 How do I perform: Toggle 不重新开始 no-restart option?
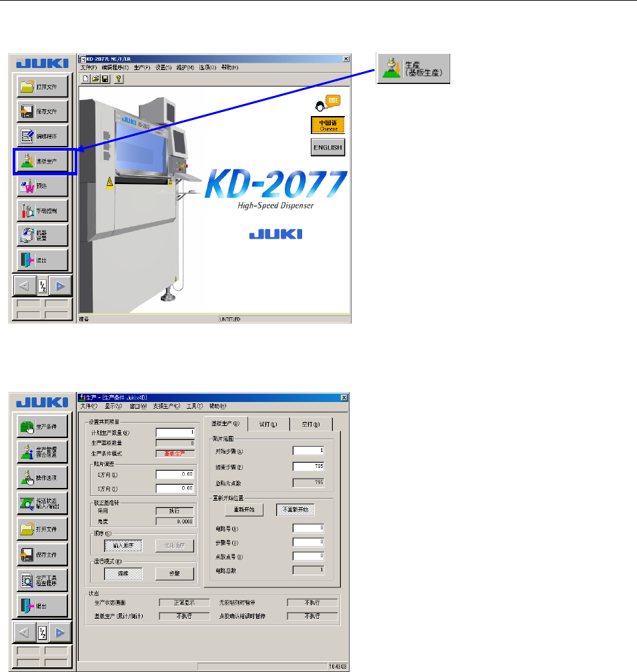295,509
